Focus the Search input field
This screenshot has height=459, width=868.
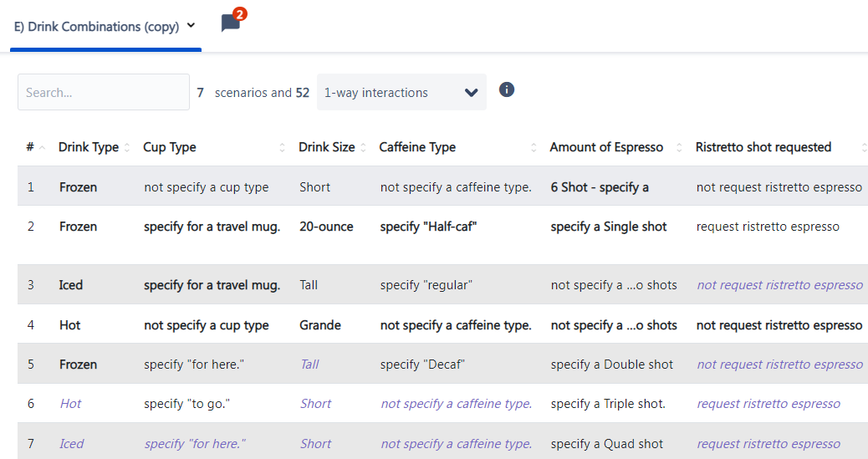(x=104, y=92)
